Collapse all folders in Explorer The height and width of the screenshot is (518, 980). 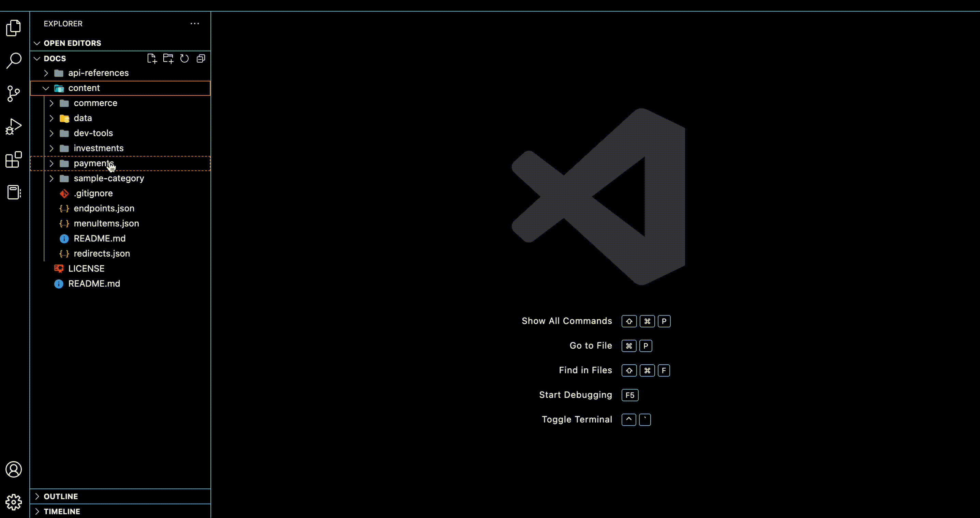201,59
